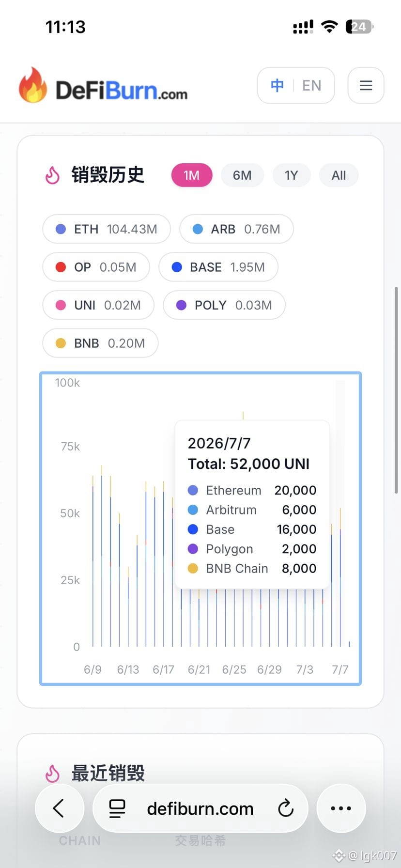This screenshot has height=868, width=401.
Task: Open the browser three-dots more menu
Action: 341,808
